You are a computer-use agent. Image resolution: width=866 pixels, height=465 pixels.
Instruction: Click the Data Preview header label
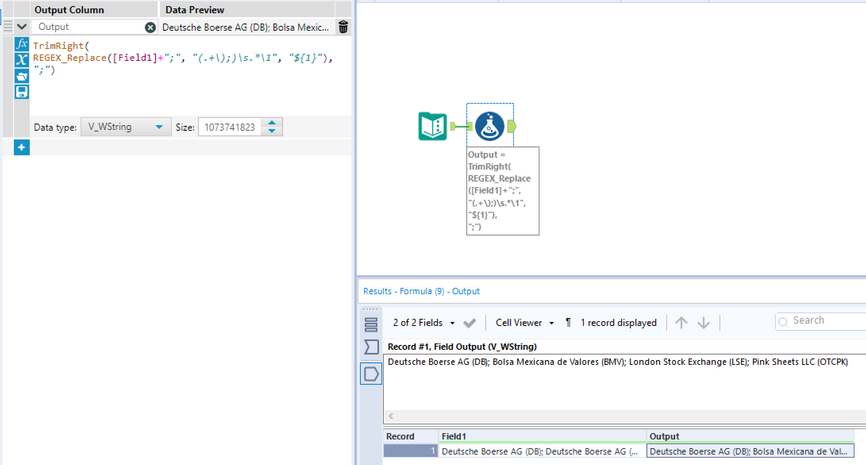click(x=194, y=10)
